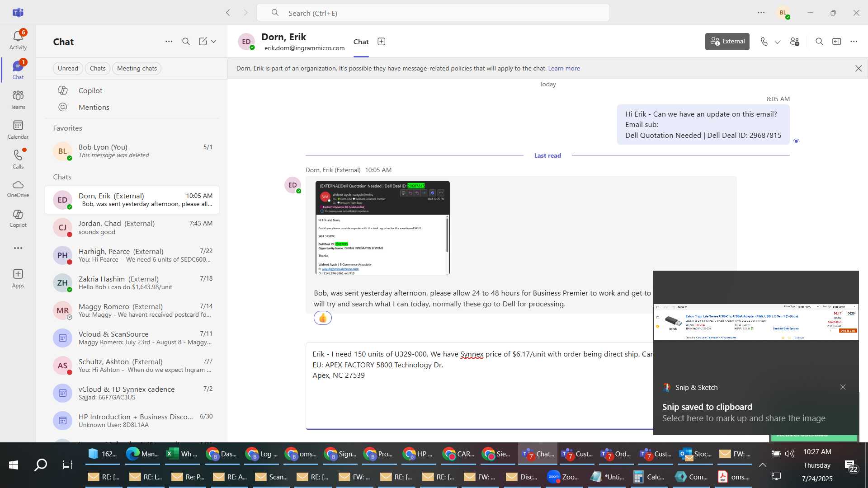Viewport: 868px width, 488px height.
Task: Click the volume icon in system tray
Action: coord(789,454)
